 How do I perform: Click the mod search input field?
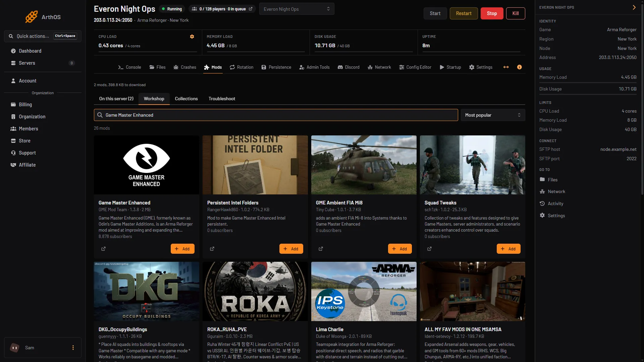click(276, 115)
